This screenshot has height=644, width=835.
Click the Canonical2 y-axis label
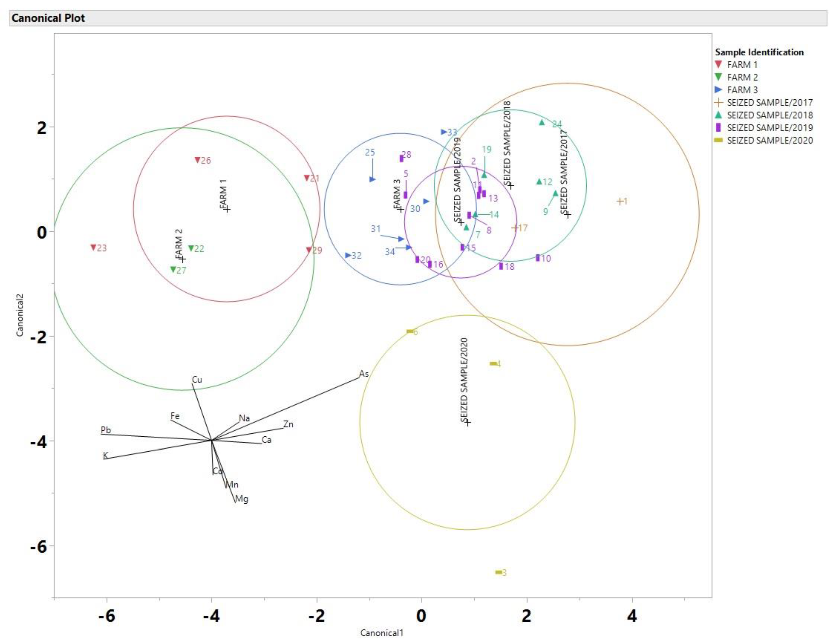coord(20,315)
